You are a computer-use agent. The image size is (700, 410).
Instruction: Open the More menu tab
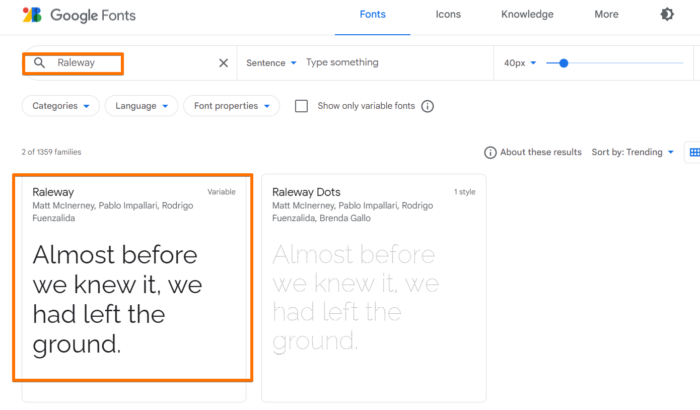click(x=606, y=15)
